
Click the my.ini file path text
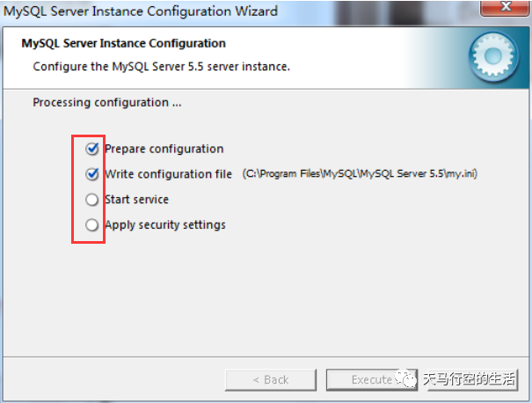(x=360, y=174)
